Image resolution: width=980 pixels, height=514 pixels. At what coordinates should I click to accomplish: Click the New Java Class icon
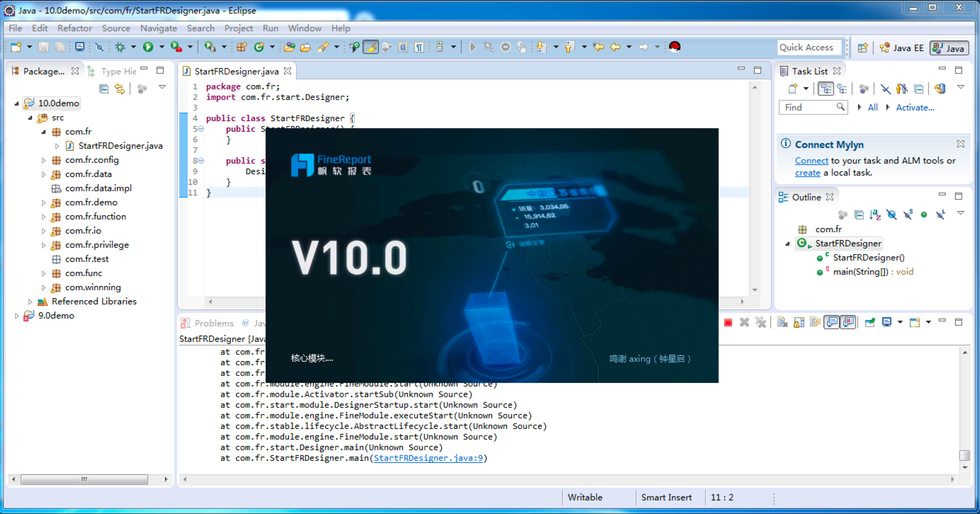(x=259, y=47)
